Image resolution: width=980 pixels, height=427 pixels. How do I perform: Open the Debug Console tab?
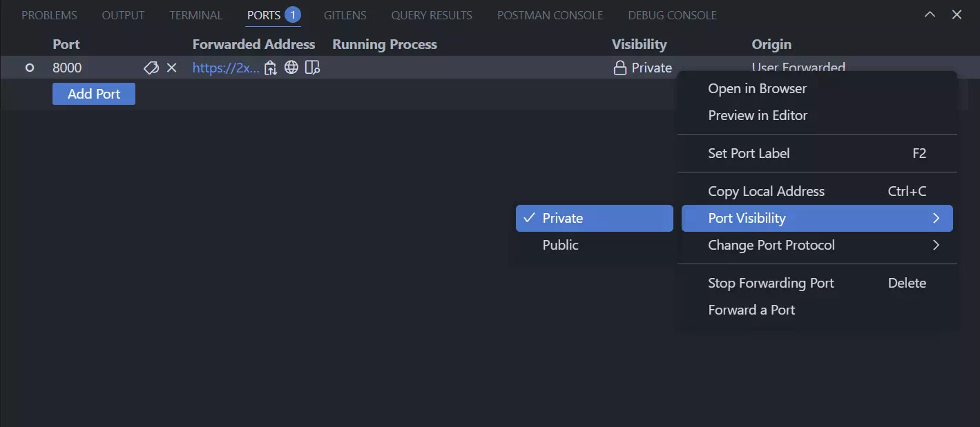(x=672, y=15)
